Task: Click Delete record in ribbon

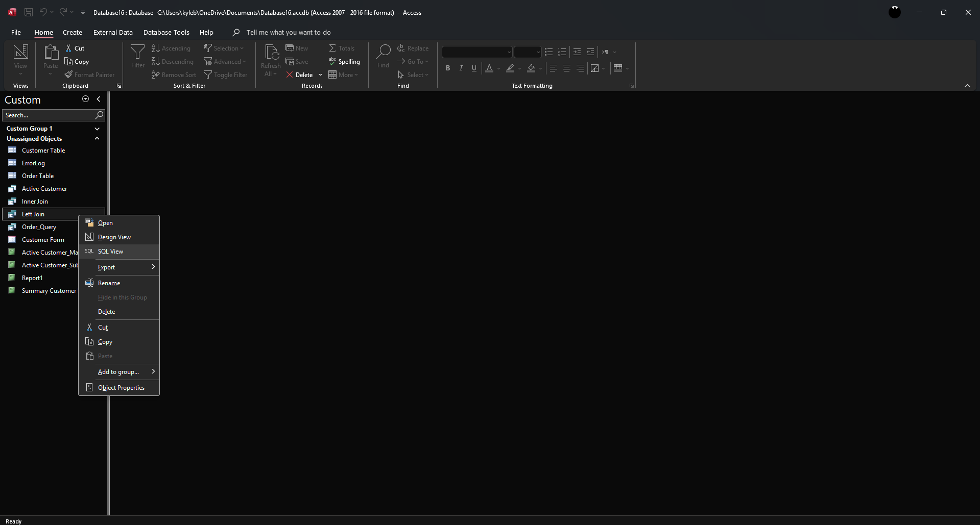Action: [x=300, y=74]
